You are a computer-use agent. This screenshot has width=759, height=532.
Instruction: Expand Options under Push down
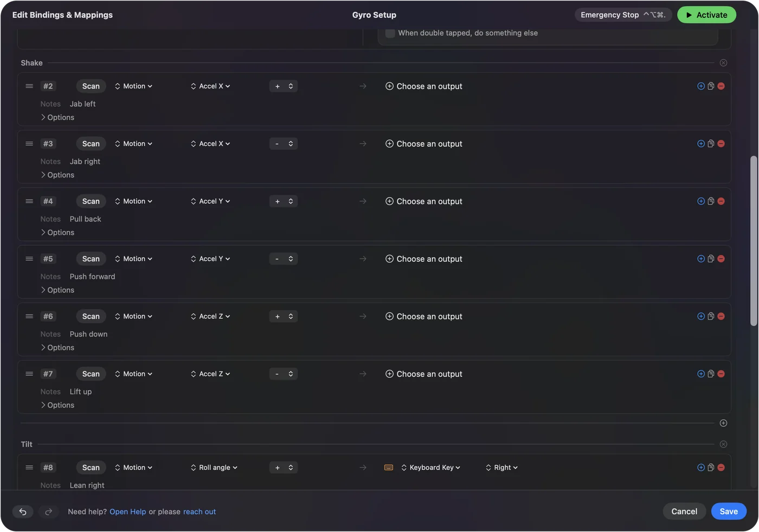[x=57, y=348]
